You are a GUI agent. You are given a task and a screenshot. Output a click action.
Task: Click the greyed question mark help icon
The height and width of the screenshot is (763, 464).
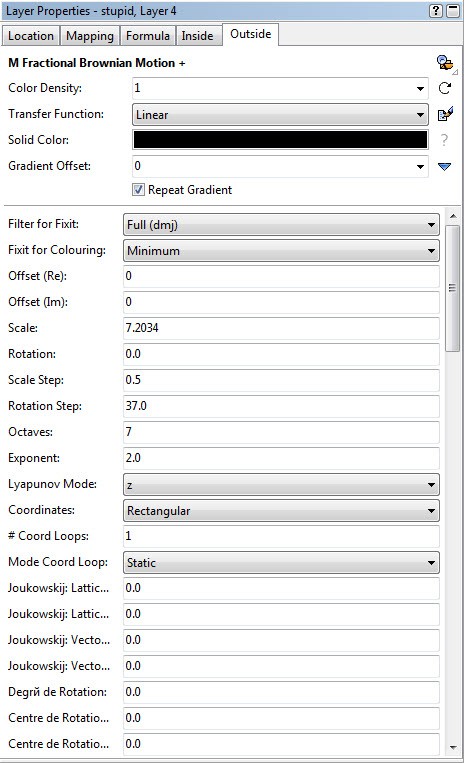pos(444,140)
